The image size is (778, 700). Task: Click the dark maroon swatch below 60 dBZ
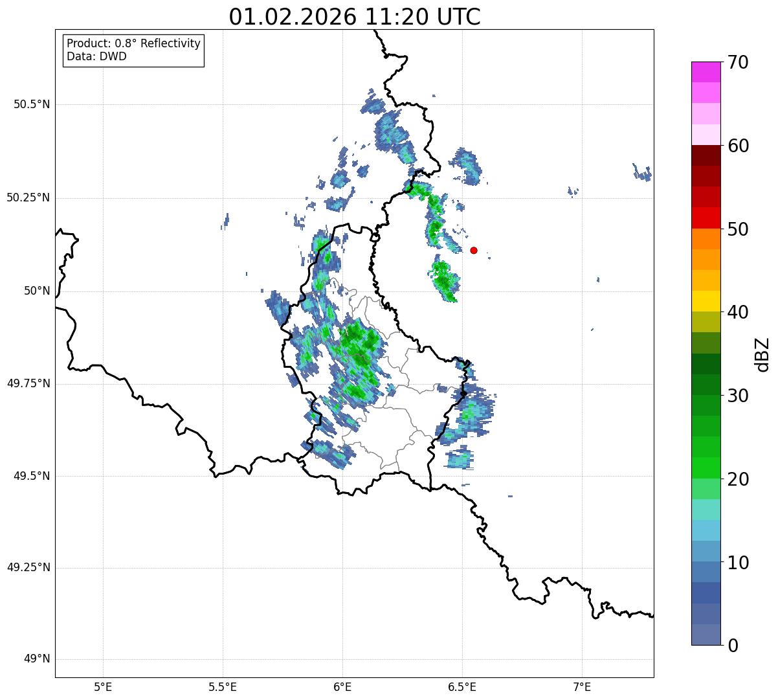click(706, 155)
